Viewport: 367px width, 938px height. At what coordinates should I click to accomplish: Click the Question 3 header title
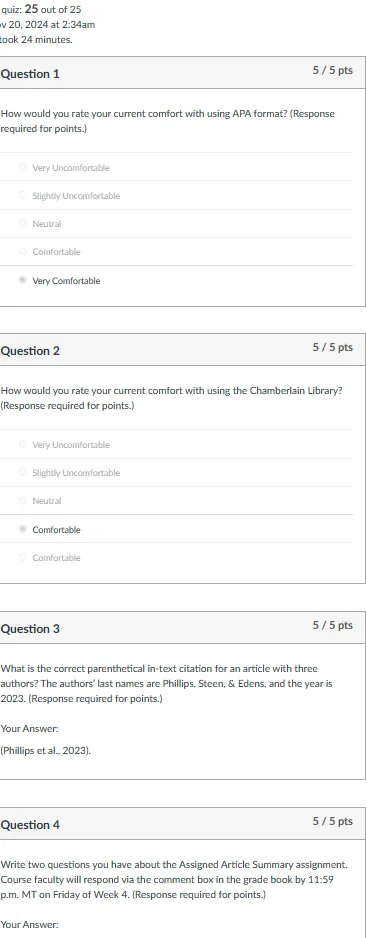tap(30, 629)
